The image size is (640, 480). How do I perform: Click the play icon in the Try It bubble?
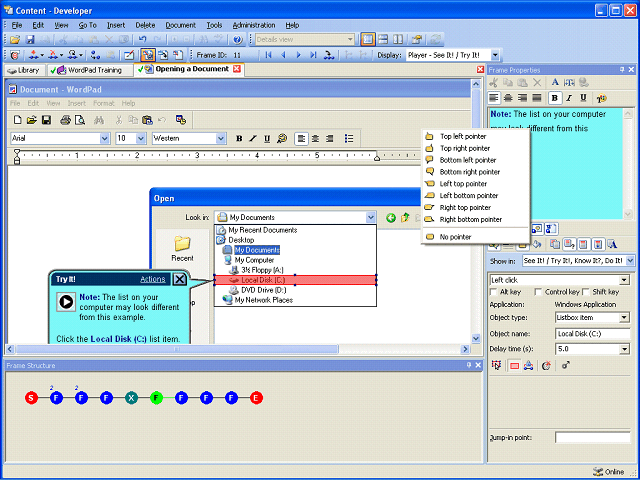click(x=66, y=302)
